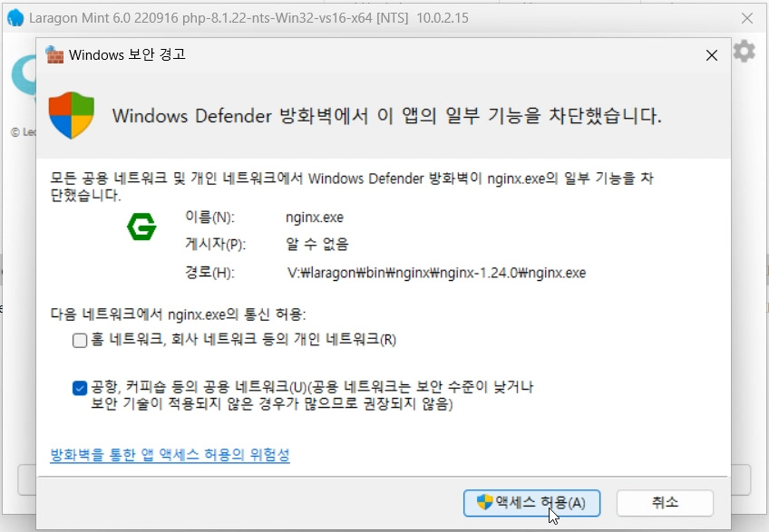The height and width of the screenshot is (532, 769).
Task: Click the Laragon Mint 6.0 title bar text
Action: coord(248,18)
